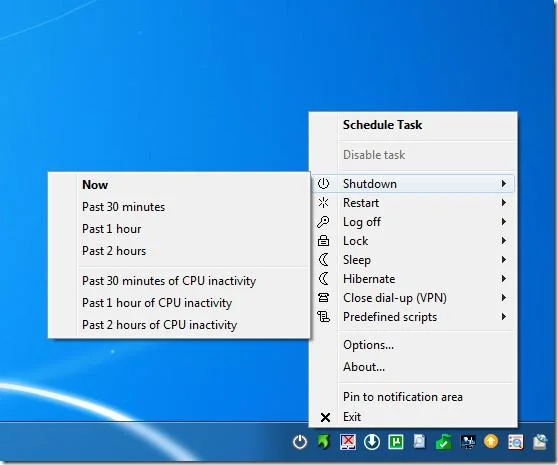Open the Options... menu entry
Screen dimensions: 558x465
coord(368,345)
